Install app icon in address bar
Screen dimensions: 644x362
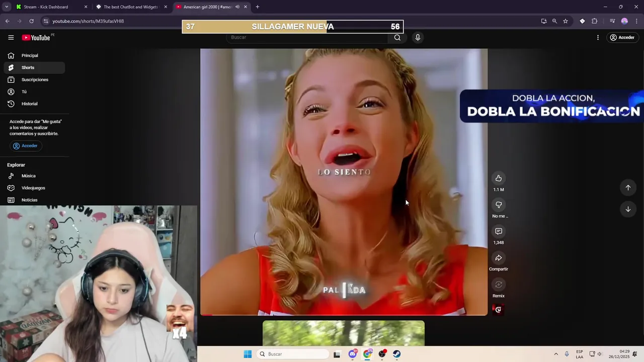coord(544,21)
